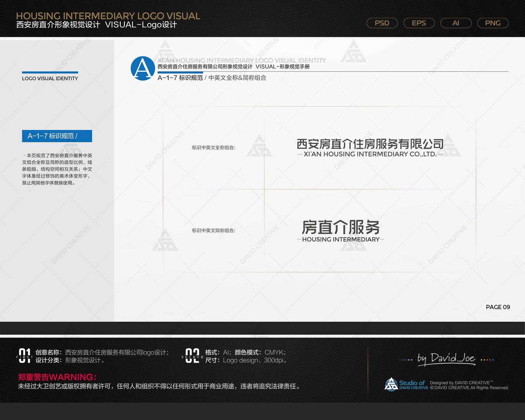Screen dimensions: 525x420
Task: Click the 标识中英文简称组合 label
Action: click(x=214, y=231)
